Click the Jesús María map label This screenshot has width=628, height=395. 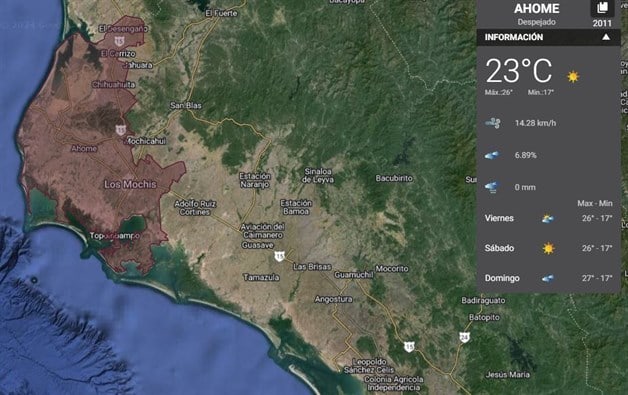[x=507, y=375]
